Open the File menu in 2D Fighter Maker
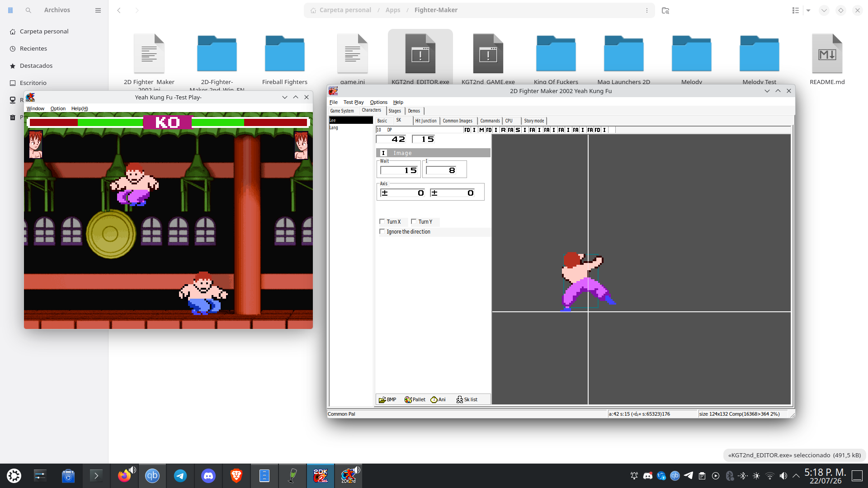Screen dimensions: 868x488 [334, 102]
